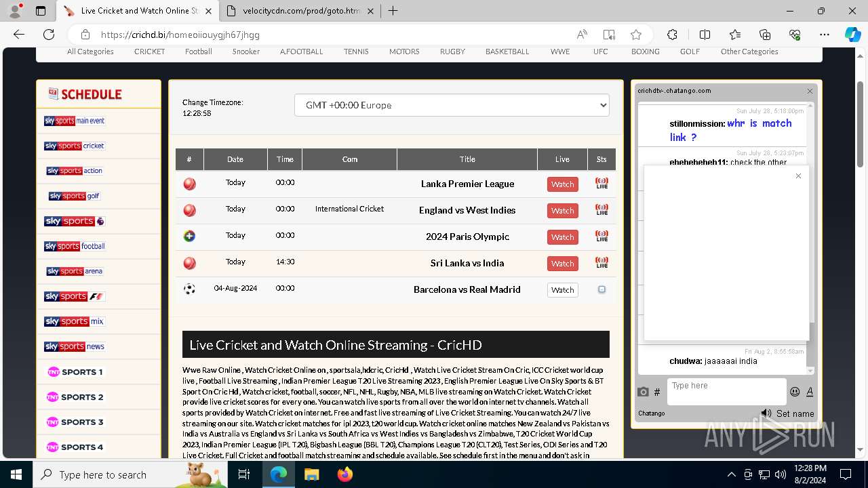Click live status icon for England vs West Indies
This screenshot has height=488, width=868.
click(601, 210)
